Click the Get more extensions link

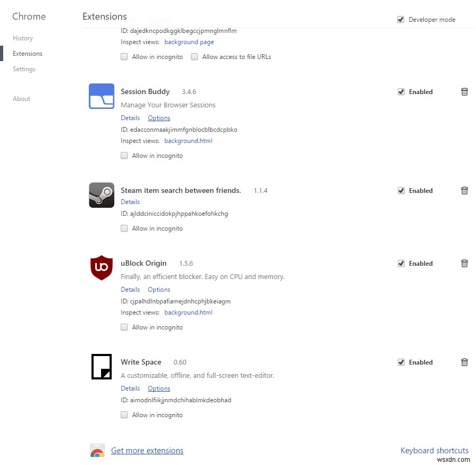(147, 450)
